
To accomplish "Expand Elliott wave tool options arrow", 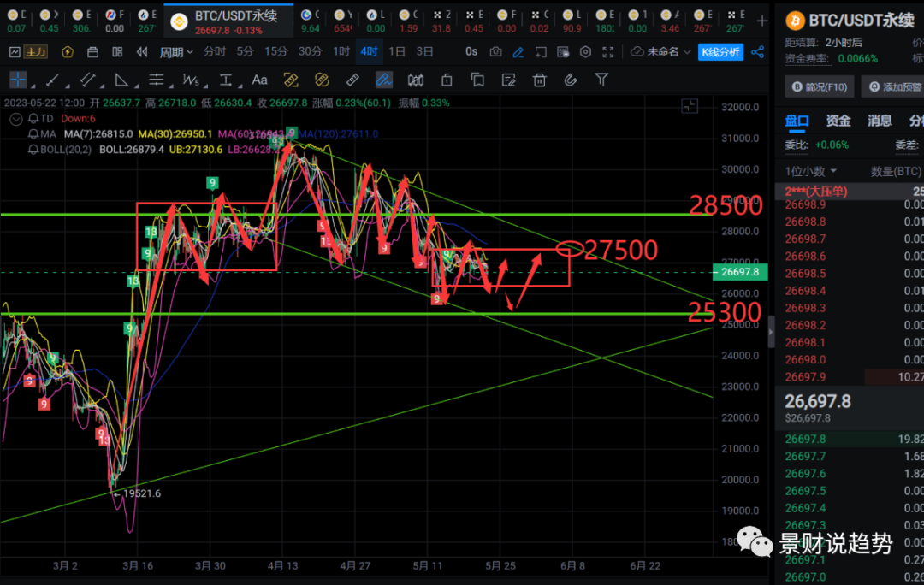I will 204,86.
